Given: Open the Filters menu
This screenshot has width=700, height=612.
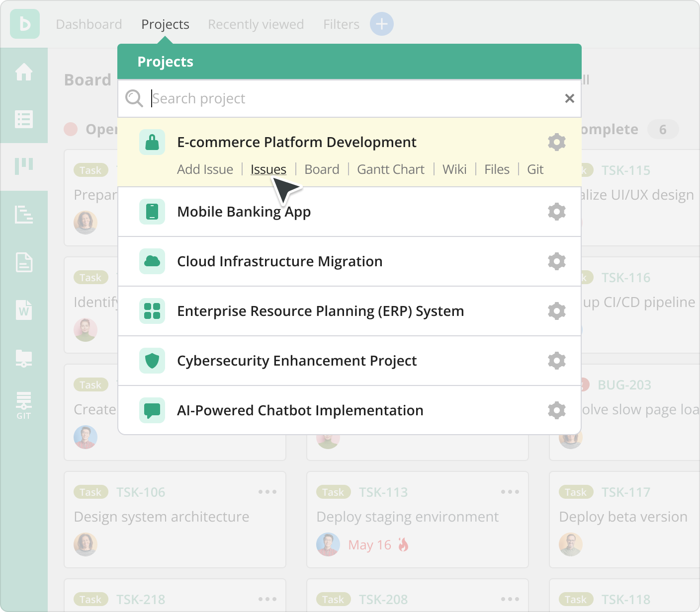Looking at the screenshot, I should click(x=341, y=24).
